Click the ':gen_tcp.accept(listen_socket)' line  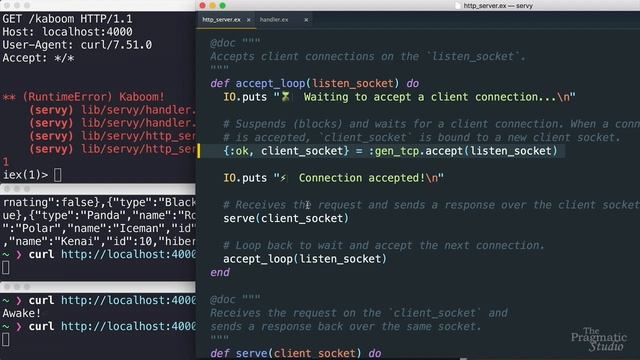390,151
